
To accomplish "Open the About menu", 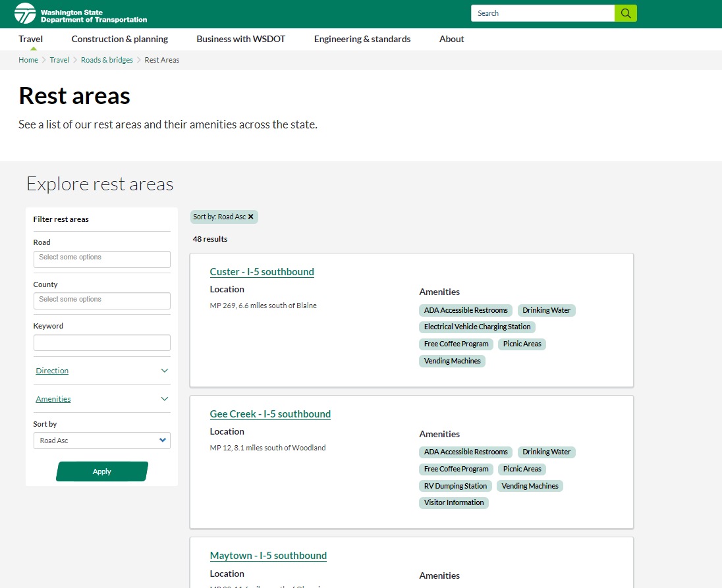I will (451, 39).
